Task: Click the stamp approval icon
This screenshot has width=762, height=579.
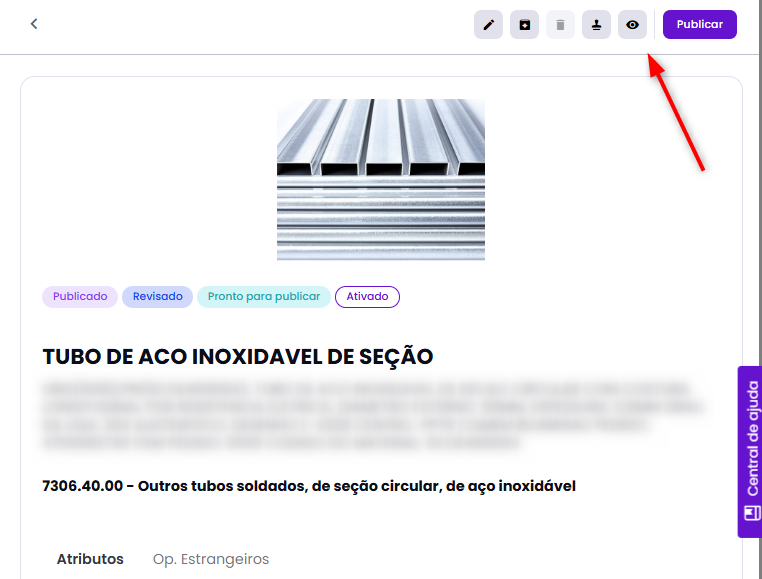Action: point(596,25)
